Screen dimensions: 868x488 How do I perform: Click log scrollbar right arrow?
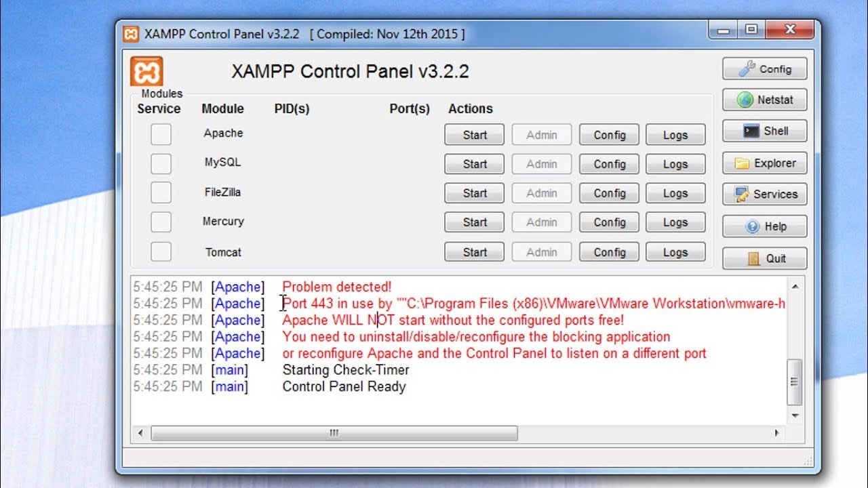pos(778,432)
